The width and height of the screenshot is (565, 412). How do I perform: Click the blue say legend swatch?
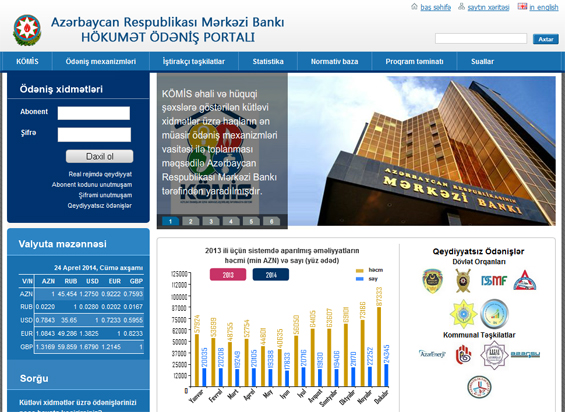point(360,279)
